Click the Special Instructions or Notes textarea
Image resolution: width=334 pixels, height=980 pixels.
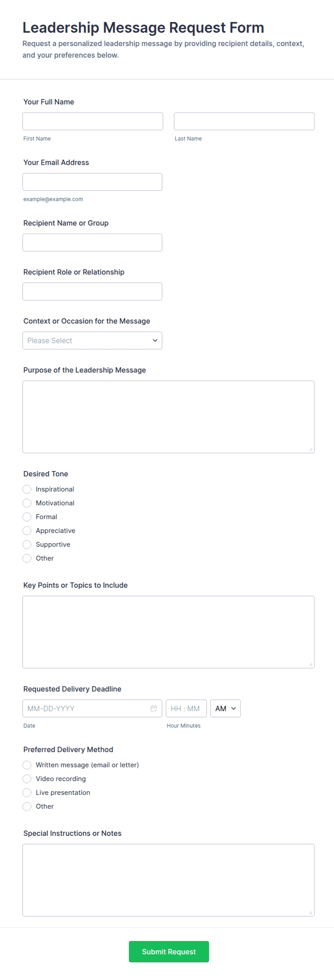pyautogui.click(x=168, y=880)
